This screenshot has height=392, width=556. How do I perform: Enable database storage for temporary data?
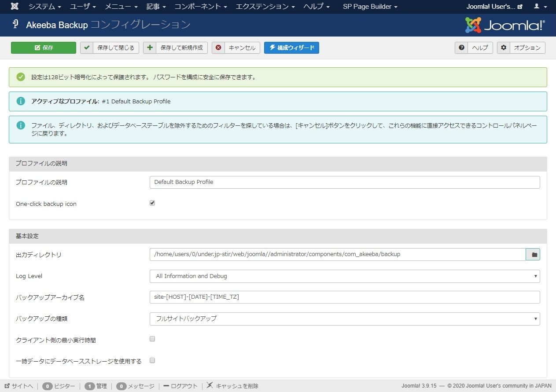152,360
